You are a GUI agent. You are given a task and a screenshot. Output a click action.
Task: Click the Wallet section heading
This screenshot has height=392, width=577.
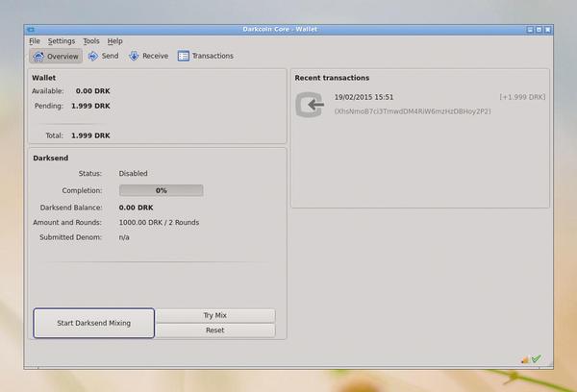[x=43, y=78]
